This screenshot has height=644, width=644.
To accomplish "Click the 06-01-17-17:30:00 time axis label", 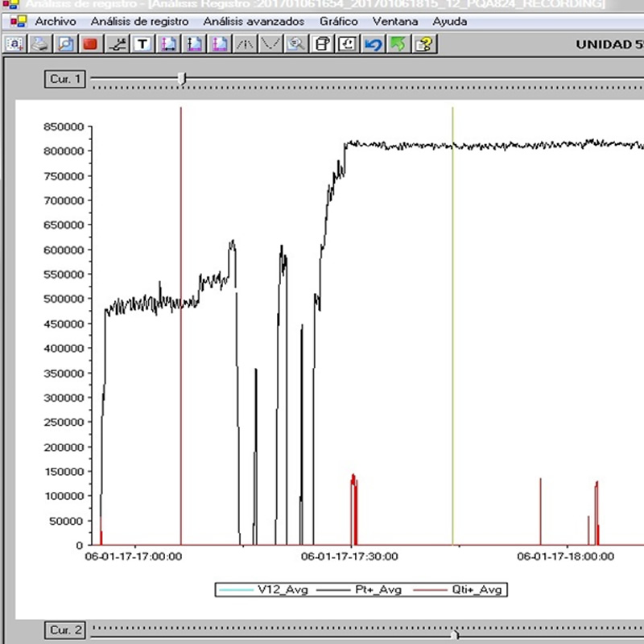I will coord(349,556).
